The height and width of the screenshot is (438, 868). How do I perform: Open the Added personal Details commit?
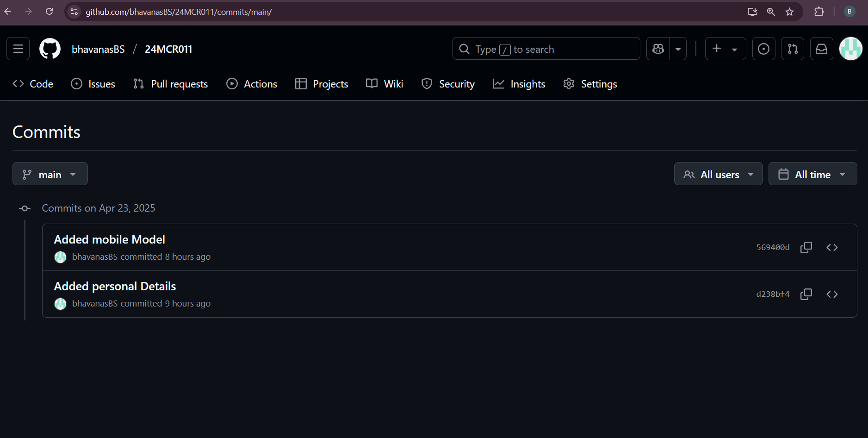point(115,286)
